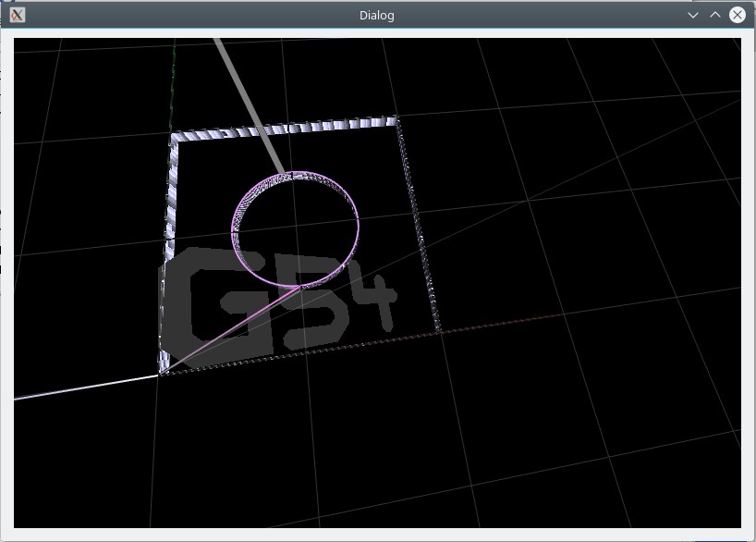Image resolution: width=756 pixels, height=542 pixels.
Task: Close the Dialog window
Action: 738,15
